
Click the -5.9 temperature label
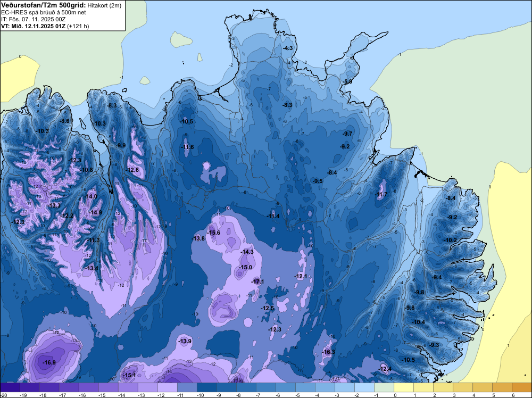[x=347, y=82]
